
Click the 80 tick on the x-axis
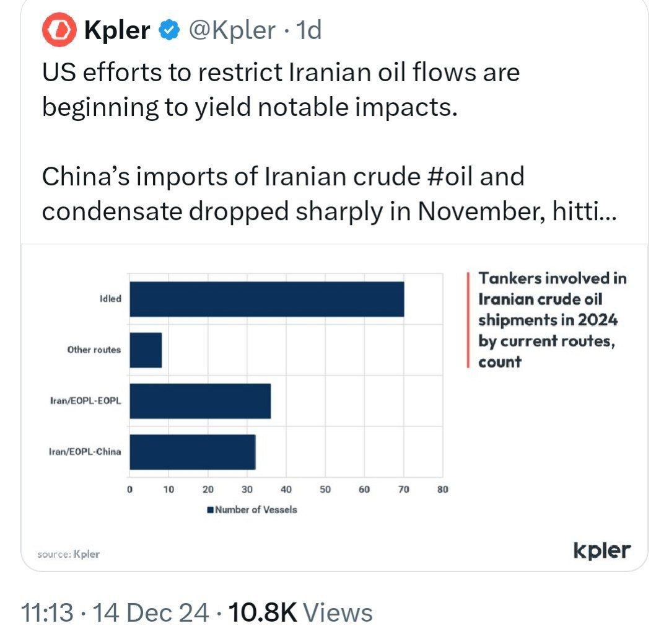pyautogui.click(x=442, y=489)
